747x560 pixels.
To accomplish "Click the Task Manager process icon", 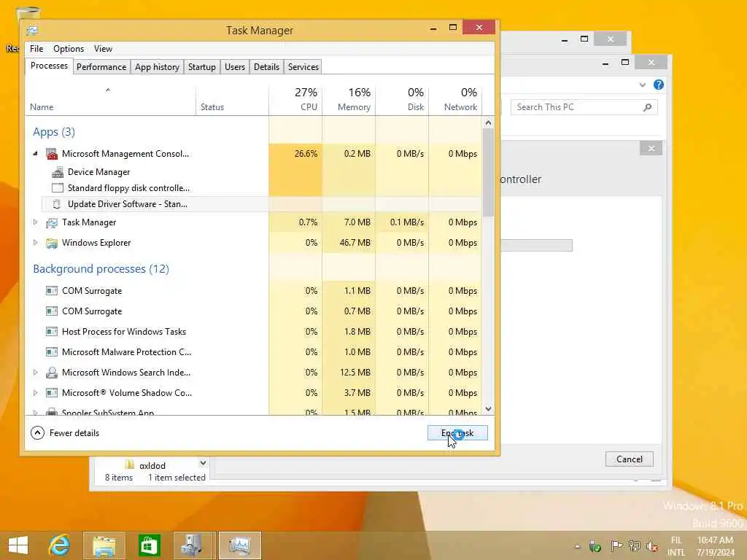I will pos(52,222).
